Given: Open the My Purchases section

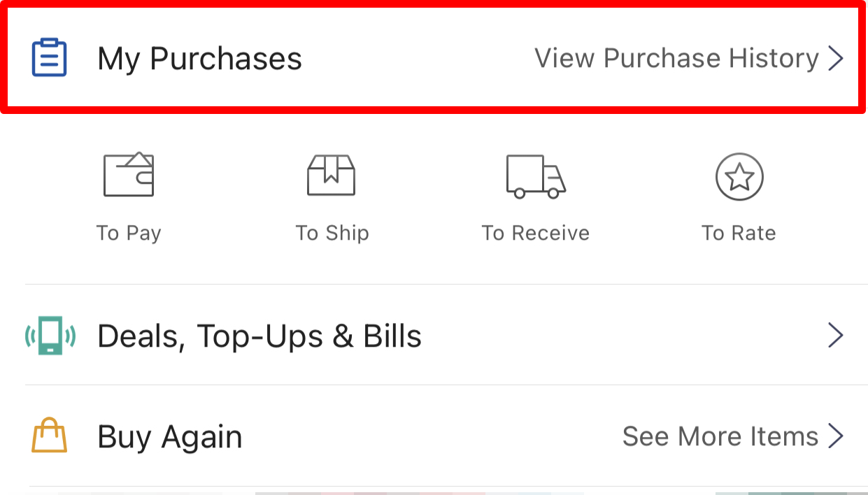Looking at the screenshot, I should click(199, 58).
